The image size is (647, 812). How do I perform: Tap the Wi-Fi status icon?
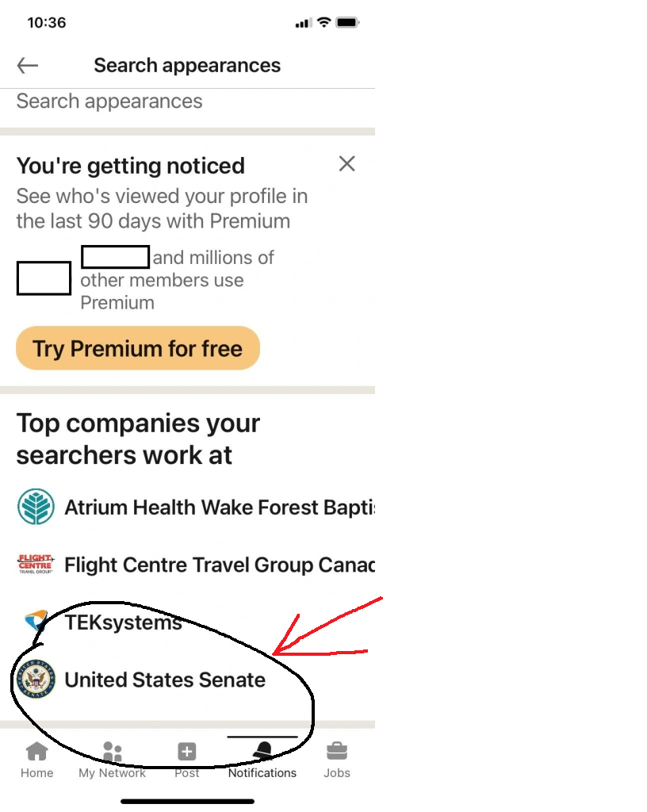tap(323, 23)
